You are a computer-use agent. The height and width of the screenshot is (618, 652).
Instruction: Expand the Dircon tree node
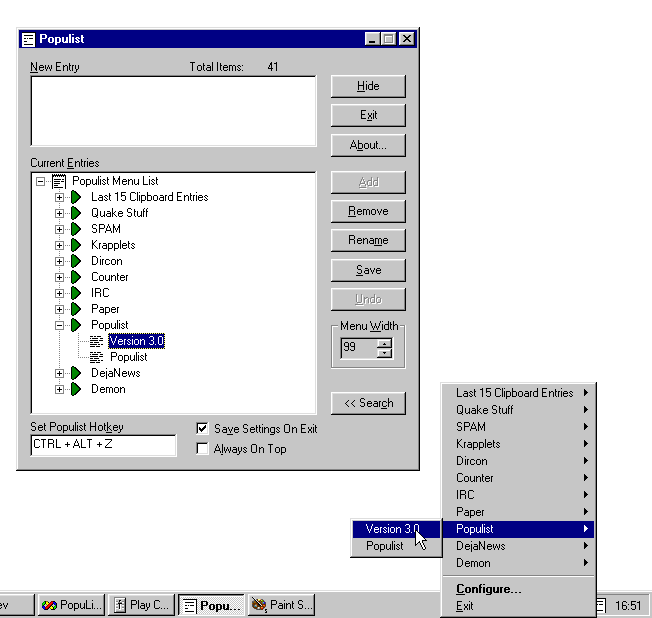[59, 261]
